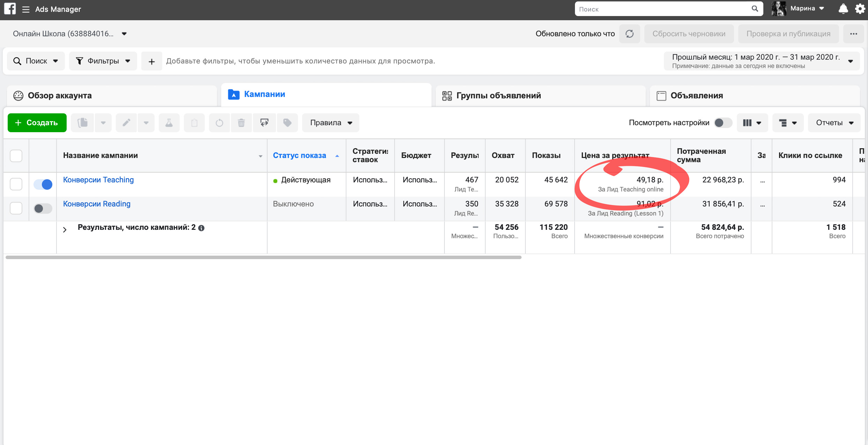The image size is (868, 445).
Task: Click the duplicate campaign icon
Action: 83,123
